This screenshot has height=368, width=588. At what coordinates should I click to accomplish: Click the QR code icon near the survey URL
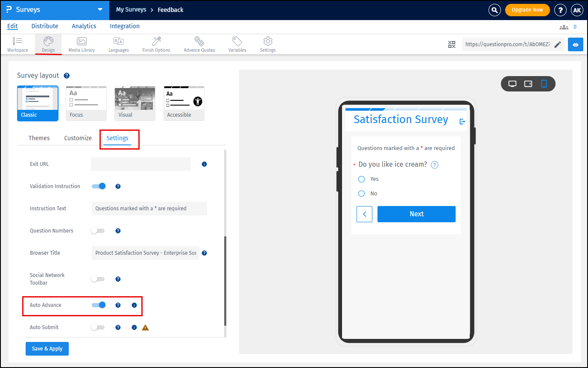pyautogui.click(x=451, y=44)
